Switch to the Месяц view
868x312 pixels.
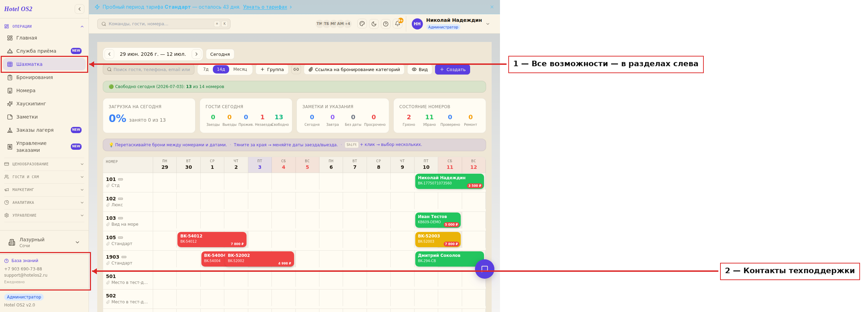pyautogui.click(x=240, y=69)
